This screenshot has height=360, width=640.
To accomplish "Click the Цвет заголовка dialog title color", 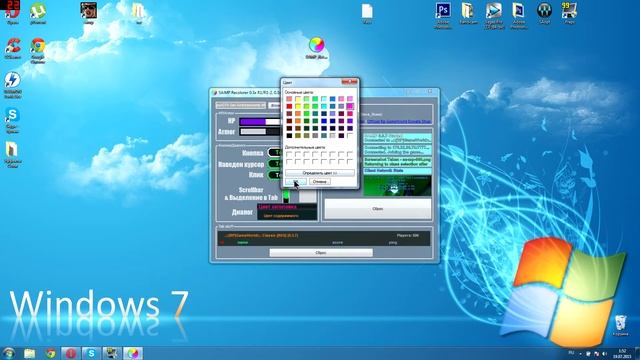I will [x=278, y=207].
